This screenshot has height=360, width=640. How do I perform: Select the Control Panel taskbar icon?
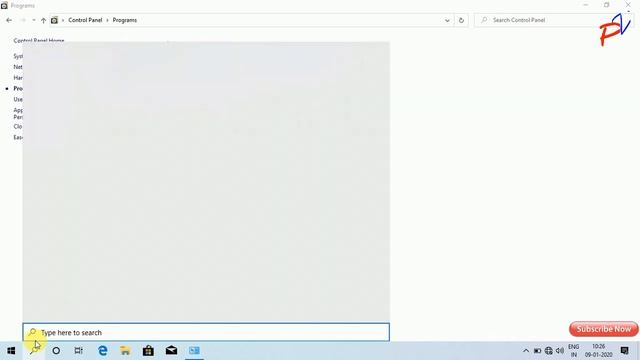194,351
